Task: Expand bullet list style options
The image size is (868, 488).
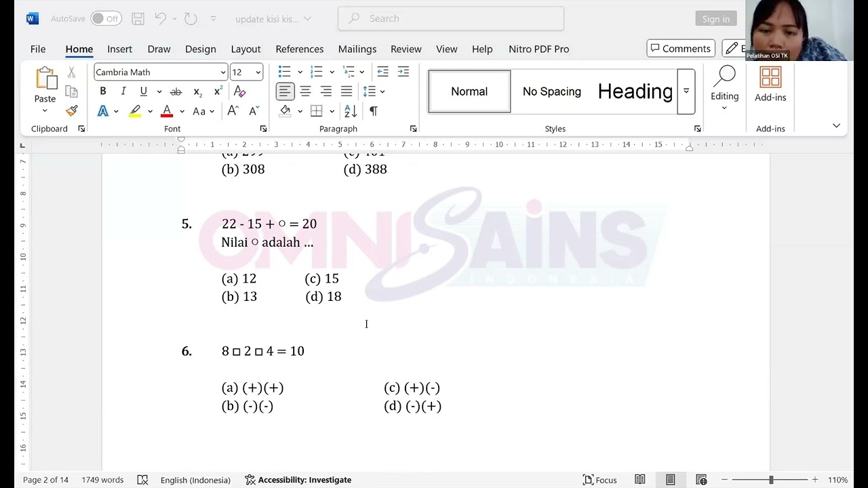Action: point(300,73)
